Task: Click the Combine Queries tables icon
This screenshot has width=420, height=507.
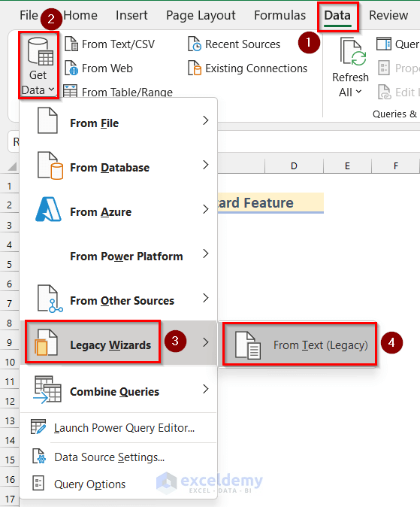Action: coord(47,390)
